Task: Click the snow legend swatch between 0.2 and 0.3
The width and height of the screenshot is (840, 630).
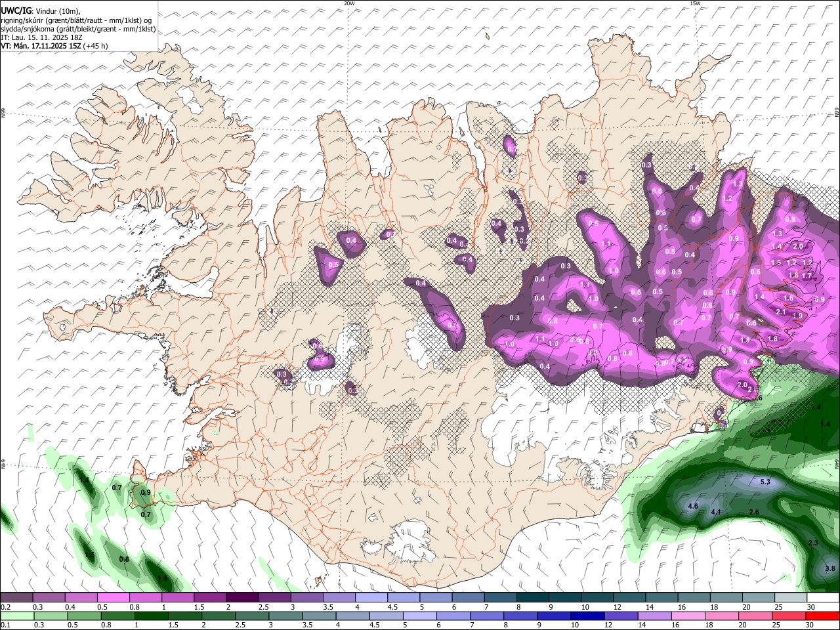Action: coord(17,598)
